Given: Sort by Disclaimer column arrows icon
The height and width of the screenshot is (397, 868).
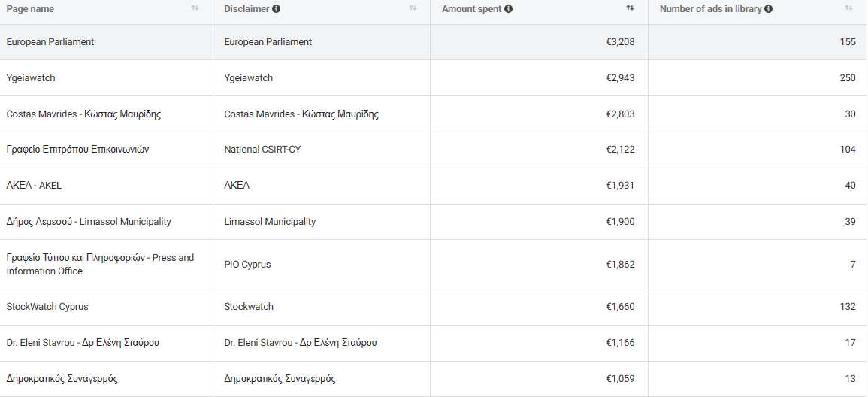Looking at the screenshot, I should pos(413,8).
